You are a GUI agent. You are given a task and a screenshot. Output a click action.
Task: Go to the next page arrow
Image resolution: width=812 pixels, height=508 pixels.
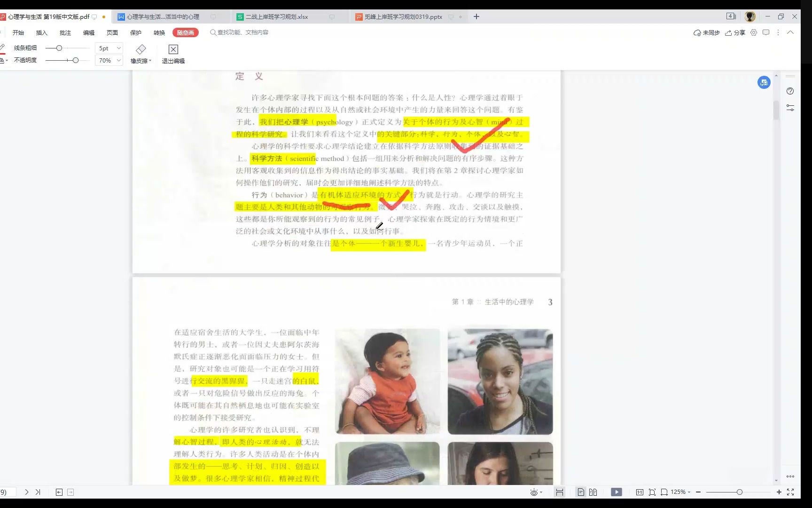pyautogui.click(x=27, y=492)
